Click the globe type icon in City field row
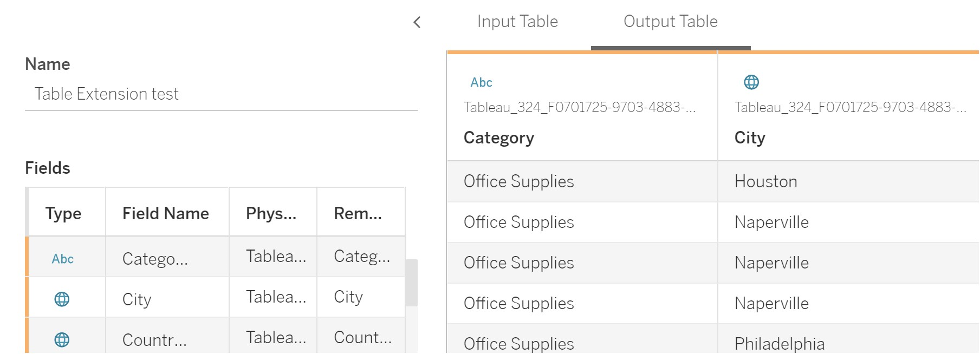 click(62, 299)
